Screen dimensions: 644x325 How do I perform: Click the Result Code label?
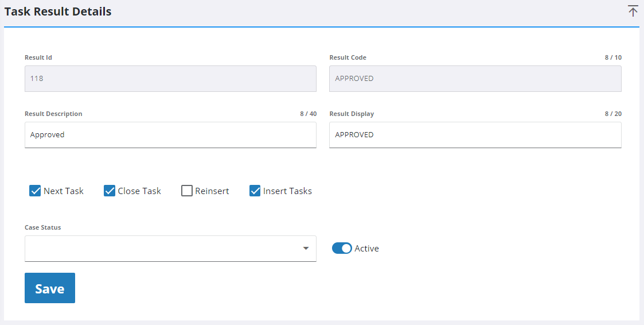[x=348, y=57]
